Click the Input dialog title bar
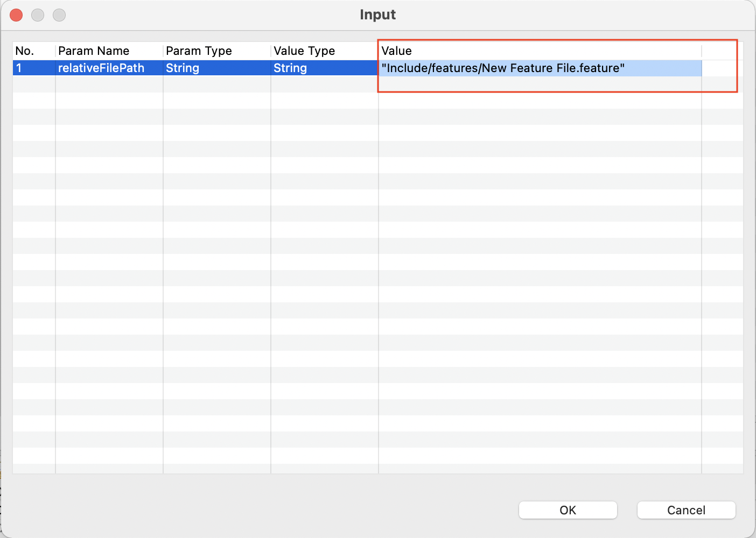This screenshot has height=538, width=756. pos(377,15)
